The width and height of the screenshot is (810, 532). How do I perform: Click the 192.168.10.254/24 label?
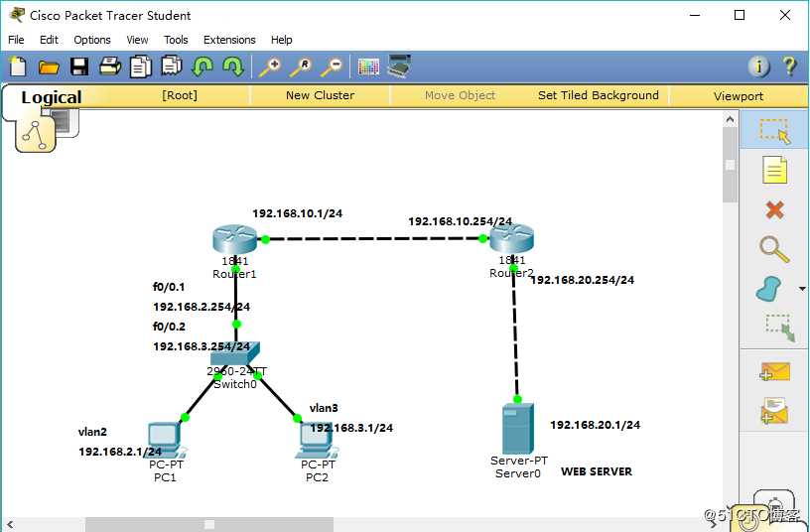click(x=460, y=221)
